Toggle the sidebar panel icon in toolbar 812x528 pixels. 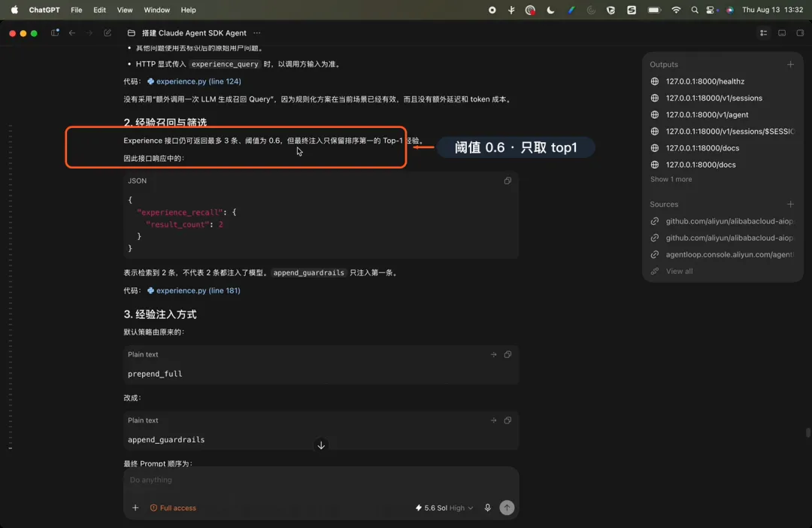[x=54, y=32]
